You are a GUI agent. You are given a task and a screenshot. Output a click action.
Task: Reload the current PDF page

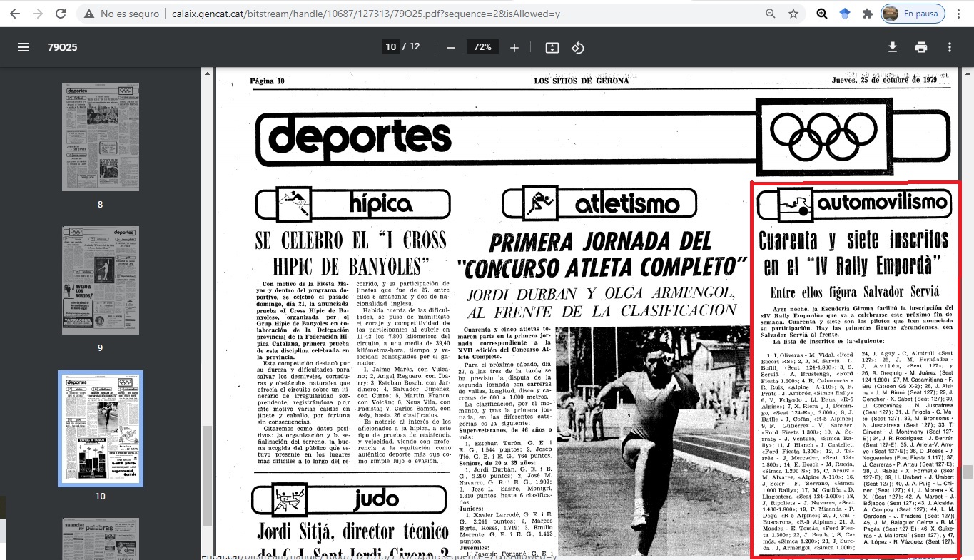[x=61, y=14]
